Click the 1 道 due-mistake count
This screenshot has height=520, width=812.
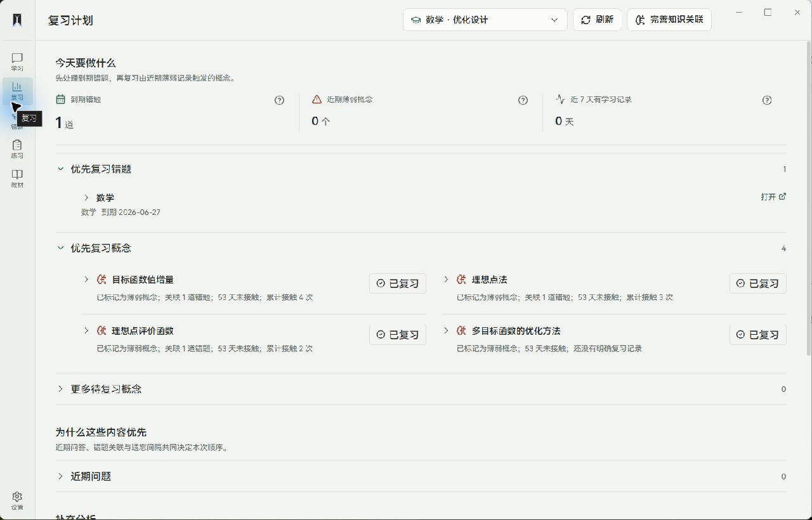(65, 123)
